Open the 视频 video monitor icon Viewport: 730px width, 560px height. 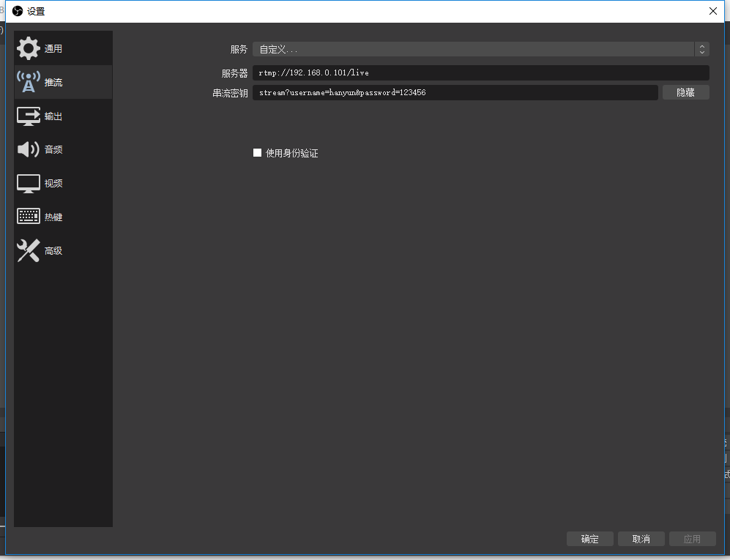[x=29, y=184]
